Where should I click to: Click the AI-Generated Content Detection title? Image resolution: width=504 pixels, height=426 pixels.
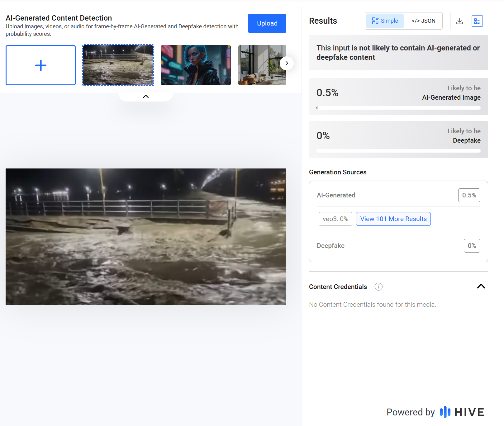(x=59, y=18)
